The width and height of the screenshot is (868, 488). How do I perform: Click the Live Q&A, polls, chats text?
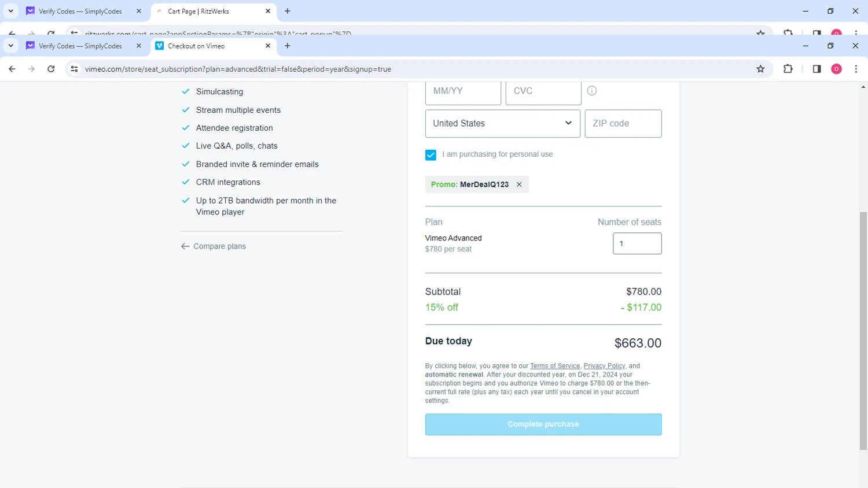click(237, 146)
